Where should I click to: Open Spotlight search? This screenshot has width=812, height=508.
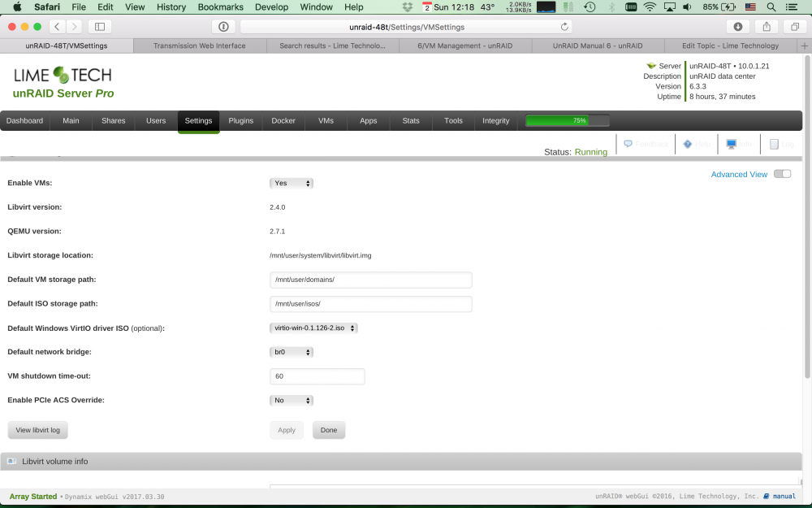click(771, 7)
